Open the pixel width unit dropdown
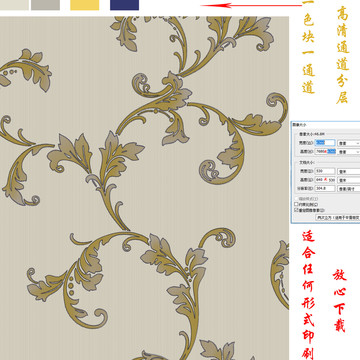The height and width of the screenshot is (360, 360). point(349,143)
